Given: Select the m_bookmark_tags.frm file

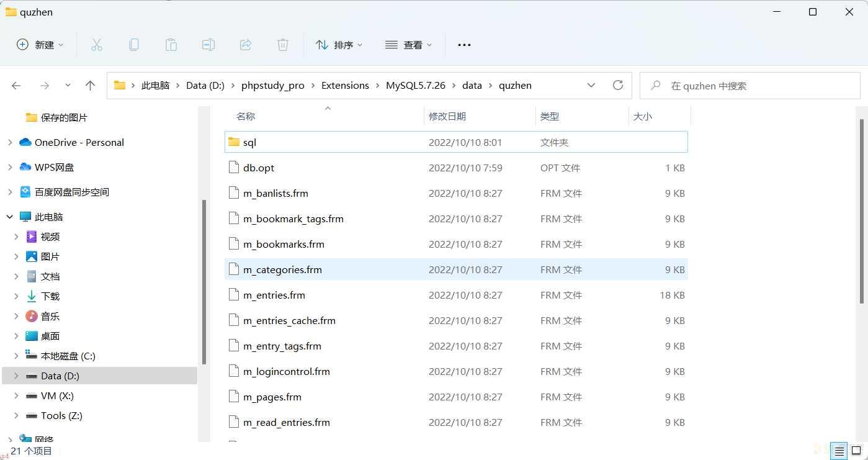Looking at the screenshot, I should 456,219.
